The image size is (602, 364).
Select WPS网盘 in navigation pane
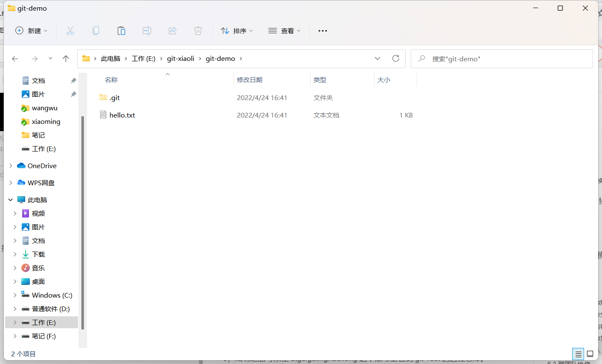pyautogui.click(x=41, y=183)
